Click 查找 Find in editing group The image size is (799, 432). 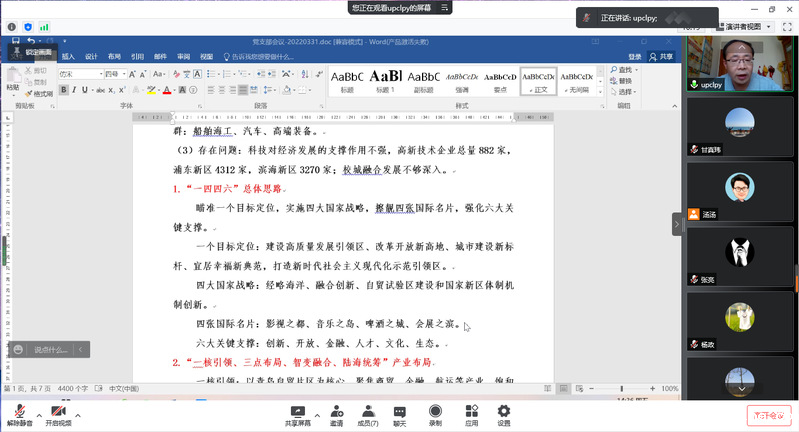click(x=624, y=70)
